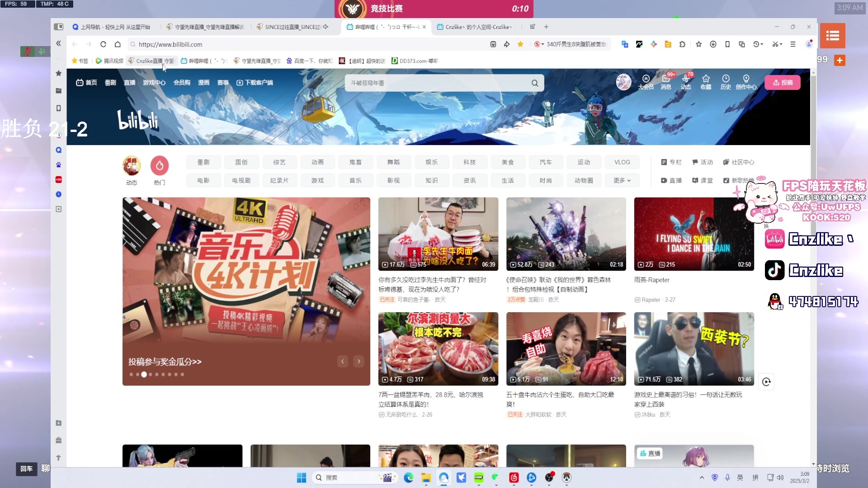Go to browser home page icon
868x488 pixels.
click(118, 44)
